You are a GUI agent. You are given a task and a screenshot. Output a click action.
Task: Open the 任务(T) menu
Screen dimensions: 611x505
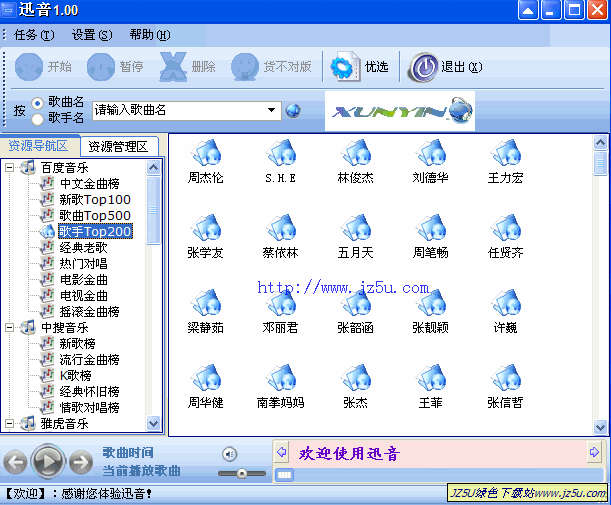pos(34,35)
